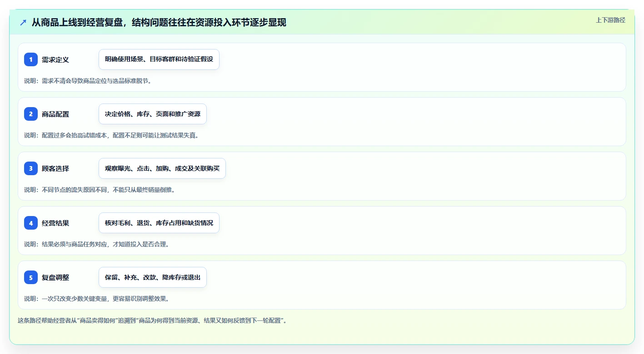Click the header title starting with 从商品上线到经营复盘

(159, 22)
